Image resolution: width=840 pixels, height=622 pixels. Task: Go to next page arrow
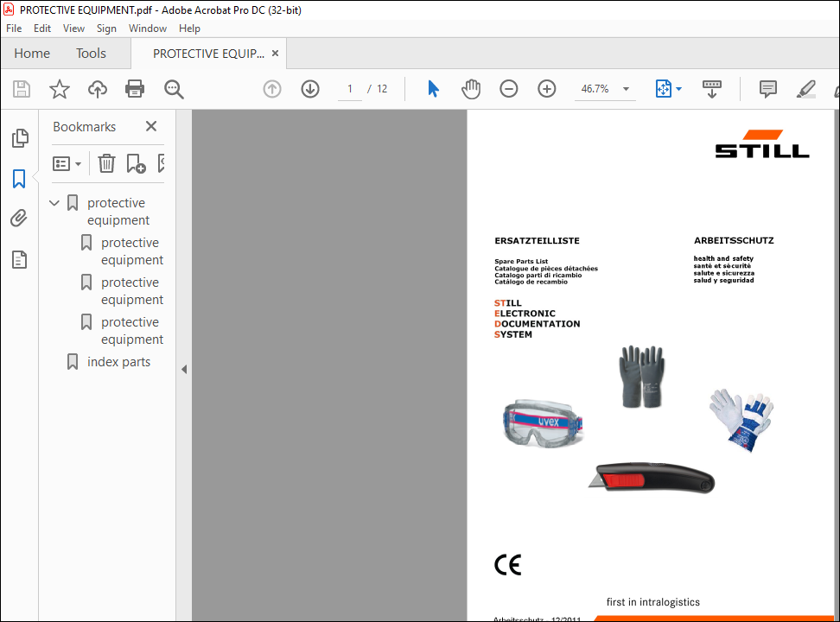pyautogui.click(x=310, y=89)
